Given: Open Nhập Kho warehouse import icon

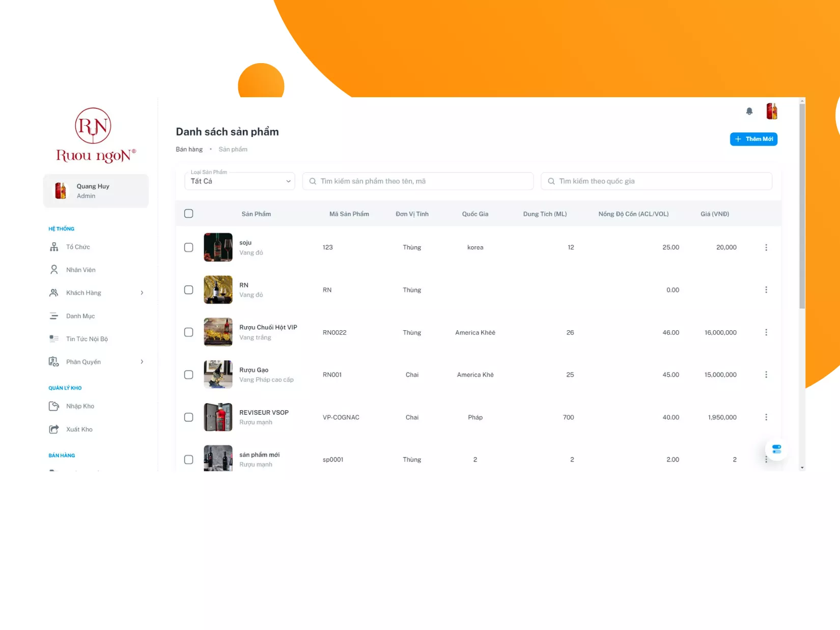Looking at the screenshot, I should [54, 406].
